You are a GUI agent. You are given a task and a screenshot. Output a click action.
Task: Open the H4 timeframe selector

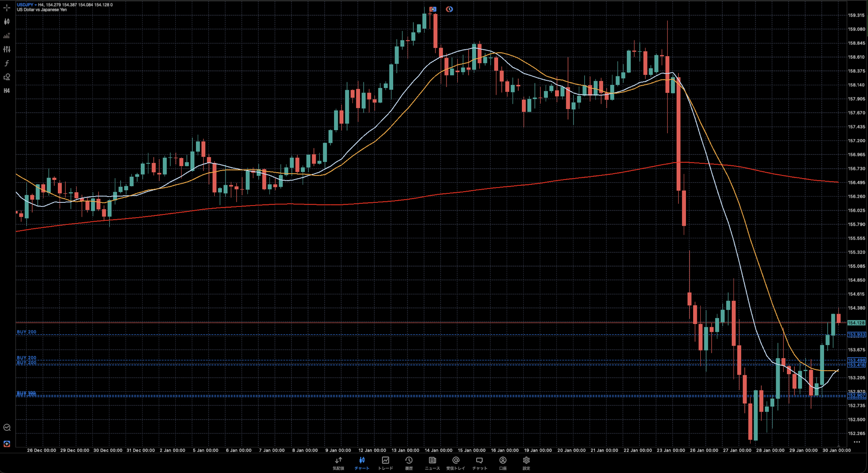[7, 91]
